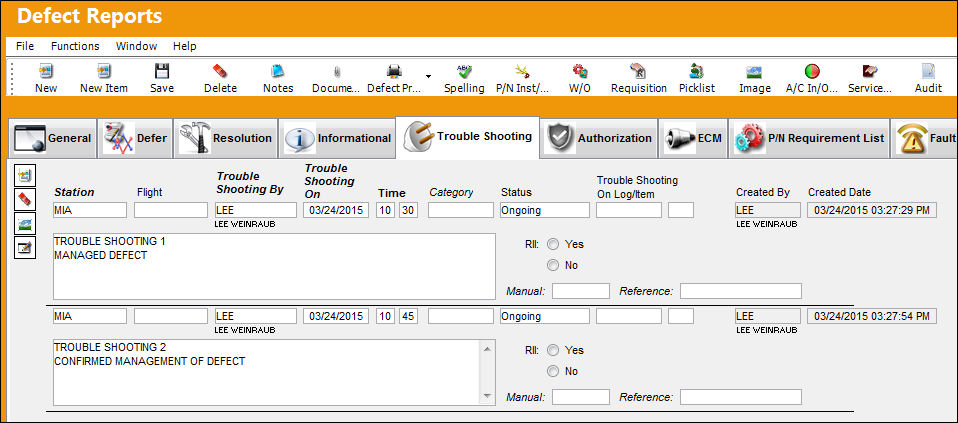Click the Category field in second record

pos(461,316)
